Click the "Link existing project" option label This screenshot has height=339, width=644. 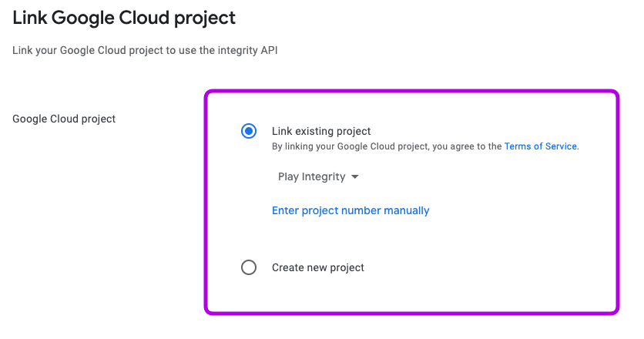pos(321,131)
